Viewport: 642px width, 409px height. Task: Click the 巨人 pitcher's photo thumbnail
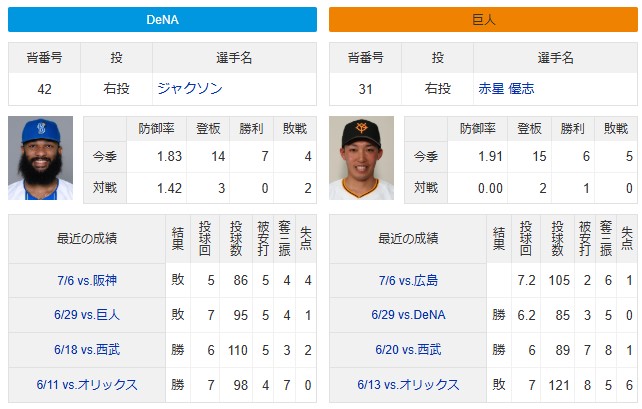point(362,158)
